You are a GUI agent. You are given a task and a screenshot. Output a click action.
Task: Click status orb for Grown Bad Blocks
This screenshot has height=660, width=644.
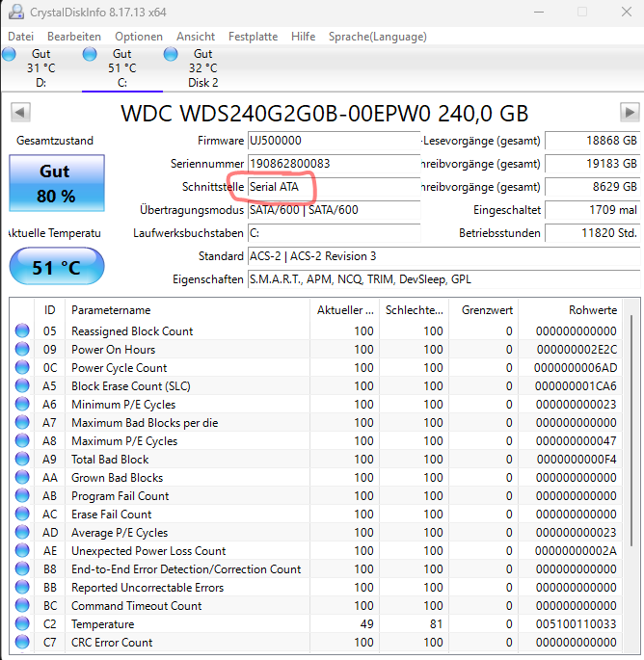(x=22, y=477)
